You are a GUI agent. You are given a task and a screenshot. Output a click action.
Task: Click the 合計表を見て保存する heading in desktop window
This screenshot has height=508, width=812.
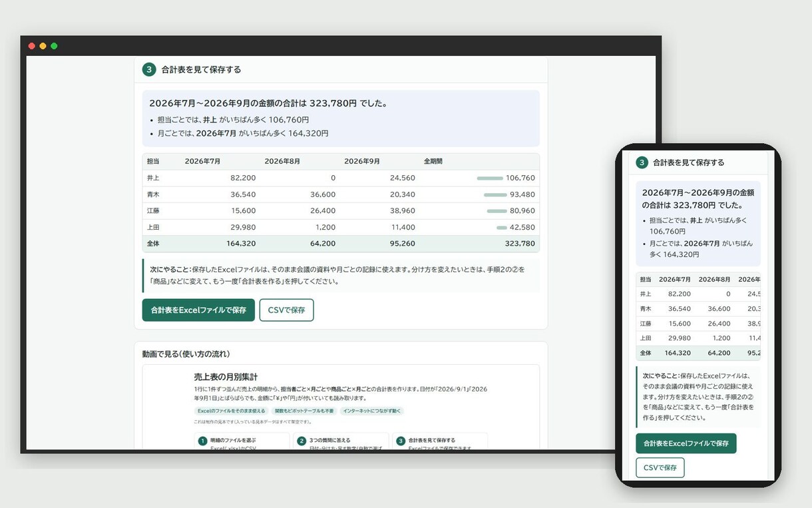coord(201,69)
